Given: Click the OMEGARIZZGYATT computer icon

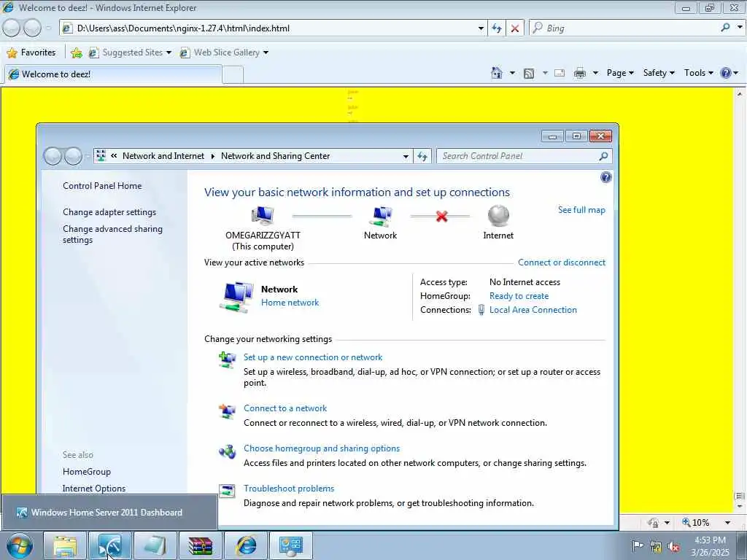Looking at the screenshot, I should click(263, 216).
